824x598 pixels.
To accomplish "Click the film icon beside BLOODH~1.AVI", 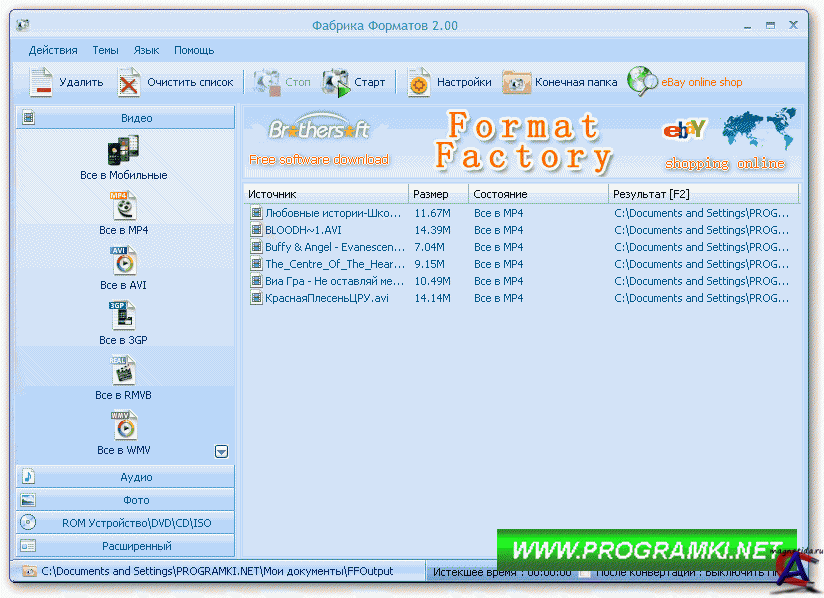I will [256, 230].
